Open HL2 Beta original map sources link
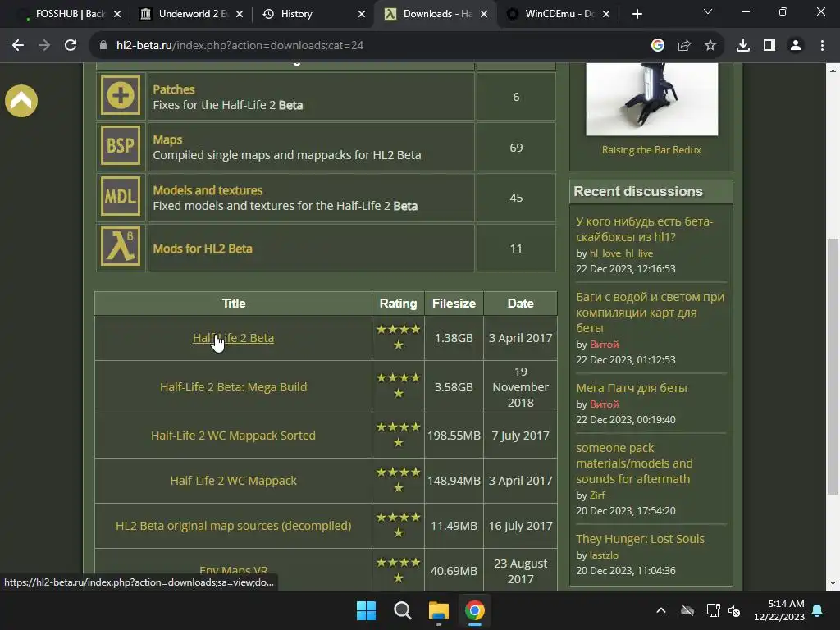 coord(233,526)
